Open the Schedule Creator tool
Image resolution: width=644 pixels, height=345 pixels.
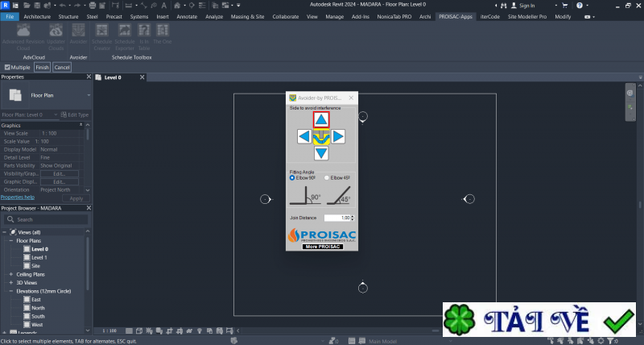point(101,33)
